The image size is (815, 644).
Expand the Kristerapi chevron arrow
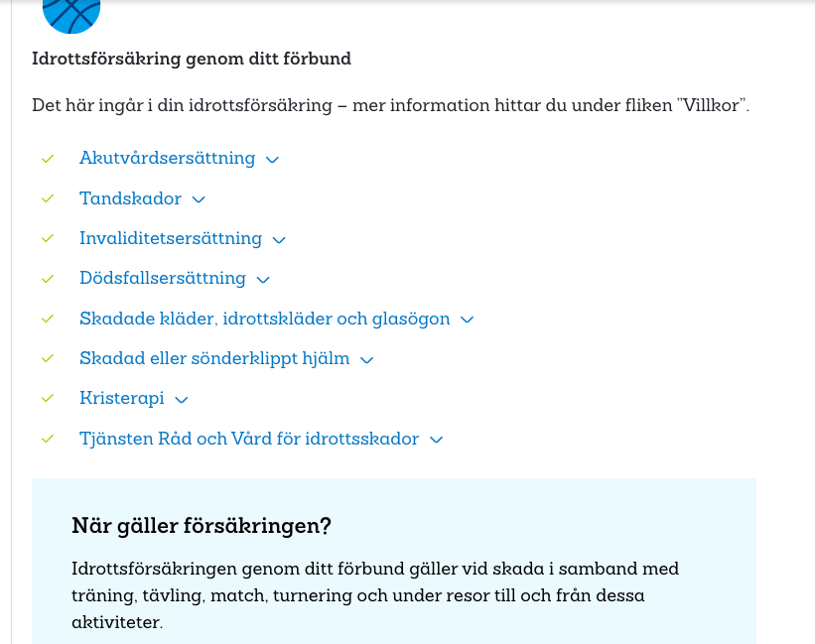pyautogui.click(x=182, y=400)
